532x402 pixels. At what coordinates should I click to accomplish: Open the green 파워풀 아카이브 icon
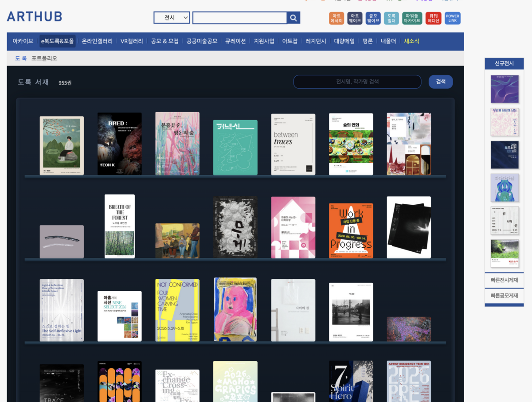point(412,18)
